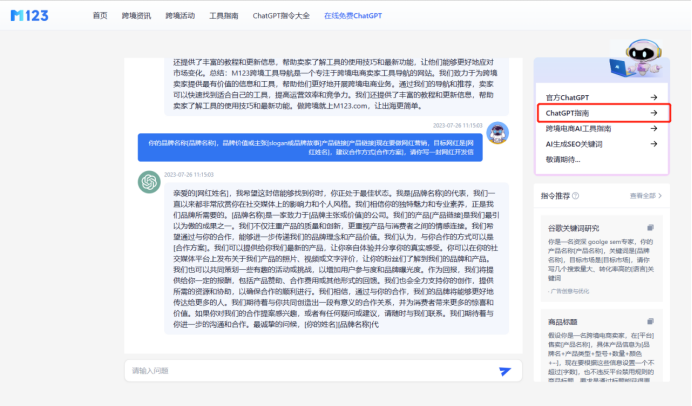Open the 跨境电商AI工具指南 link
692x406 pixels.
pos(578,128)
